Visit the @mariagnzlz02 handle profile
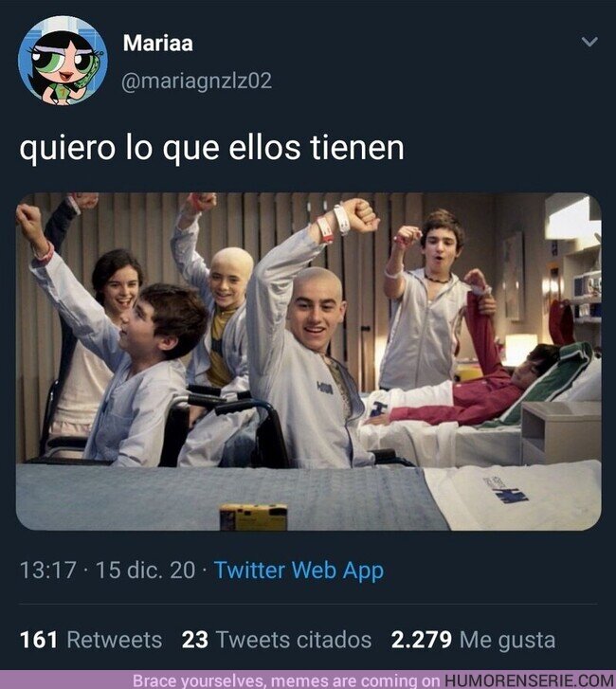The height and width of the screenshot is (689, 616). (196, 82)
